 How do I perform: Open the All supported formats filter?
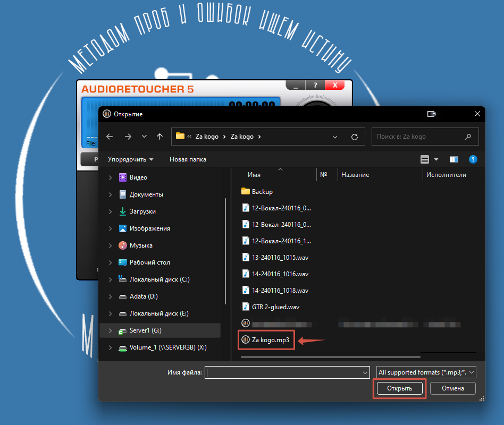426,372
